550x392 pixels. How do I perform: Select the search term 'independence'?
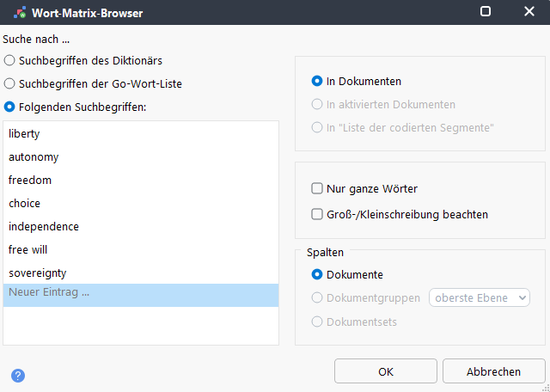(141, 226)
